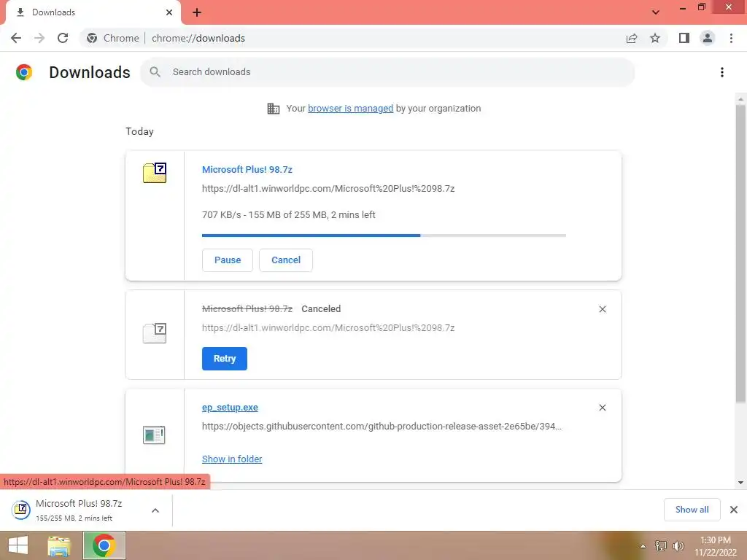Viewport: 747px width, 560px height.
Task: Remove ep_setup.exe from downloads list
Action: (x=602, y=408)
